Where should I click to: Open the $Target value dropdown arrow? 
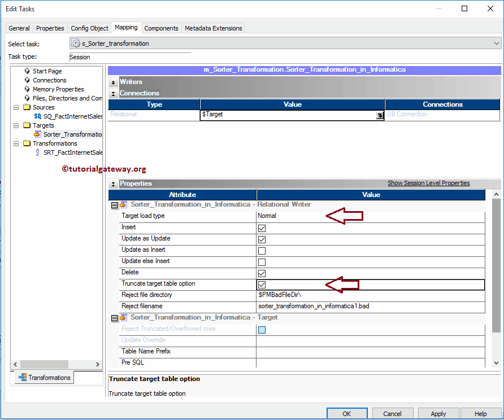380,115
